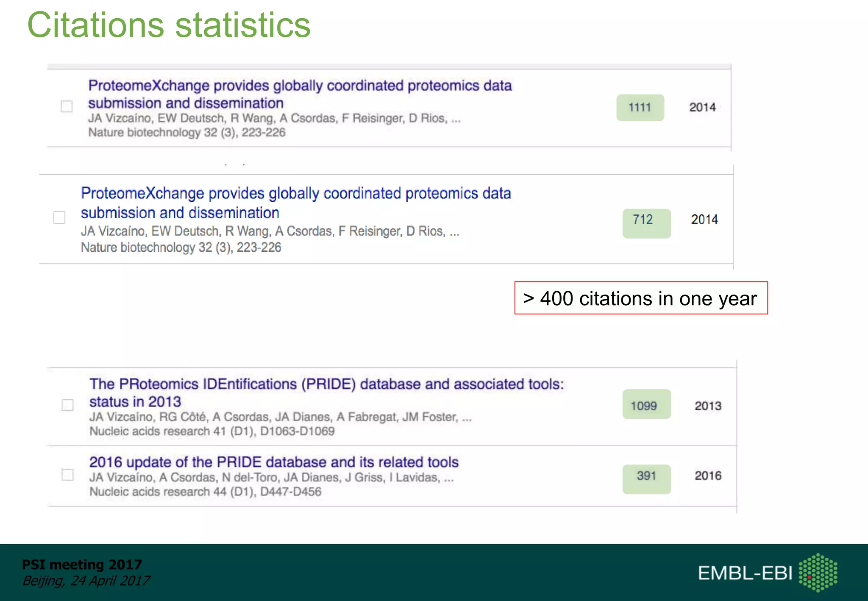The height and width of the screenshot is (601, 868).
Task: Click 'Beijing, 24 April 2017' footer text
Action: [86, 581]
